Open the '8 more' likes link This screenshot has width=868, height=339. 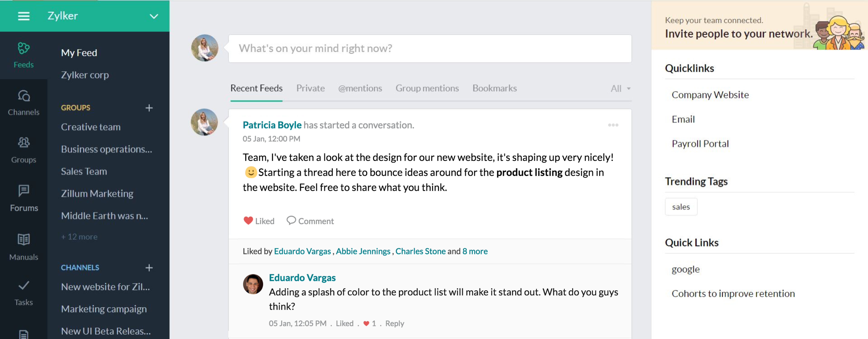(x=475, y=251)
